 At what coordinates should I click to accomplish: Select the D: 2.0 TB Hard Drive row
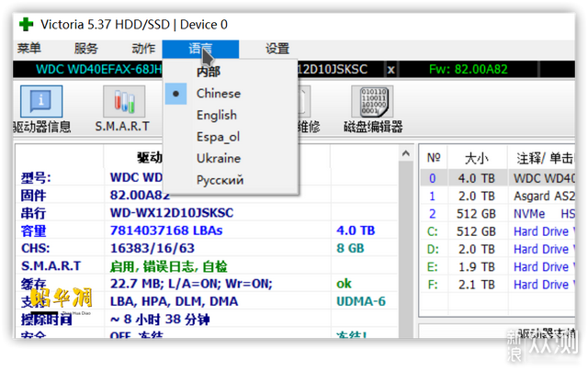[498, 249]
